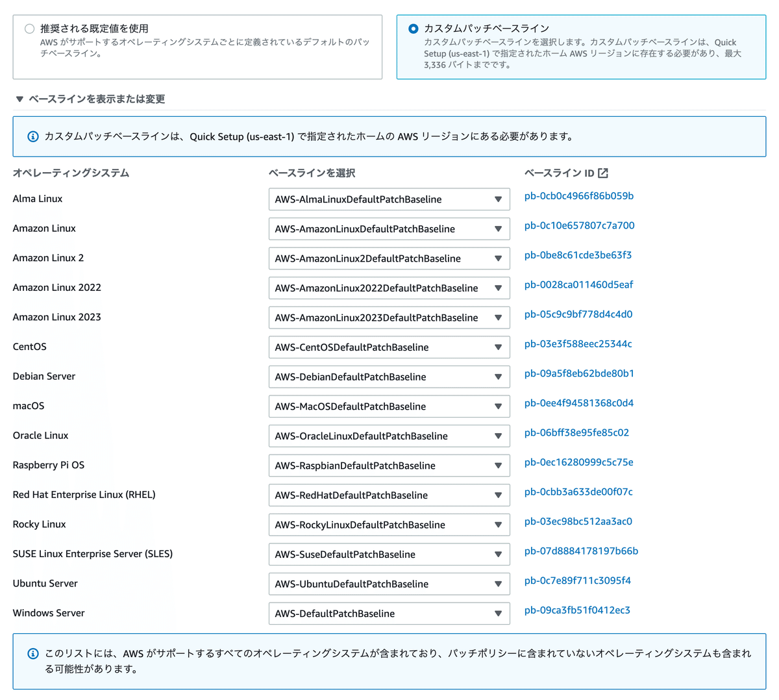Open the Windows Server baseline dropdown

point(389,613)
